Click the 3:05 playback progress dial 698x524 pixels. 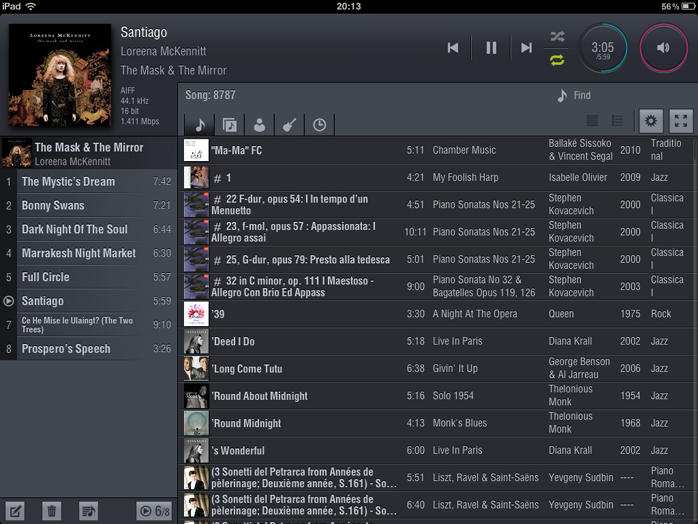click(x=603, y=48)
